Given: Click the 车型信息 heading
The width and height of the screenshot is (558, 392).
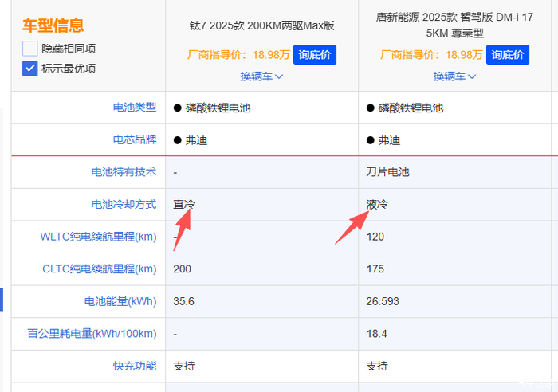Looking at the screenshot, I should pos(55,25).
